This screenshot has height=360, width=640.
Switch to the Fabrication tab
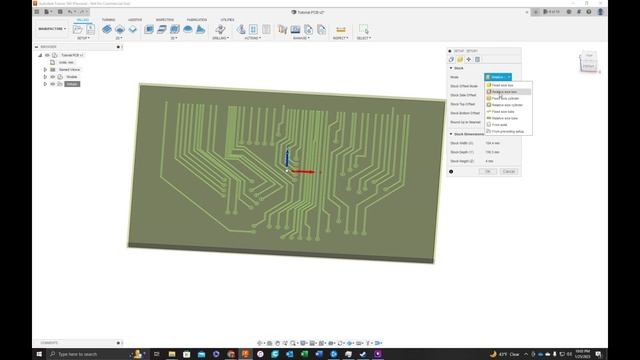(x=197, y=20)
